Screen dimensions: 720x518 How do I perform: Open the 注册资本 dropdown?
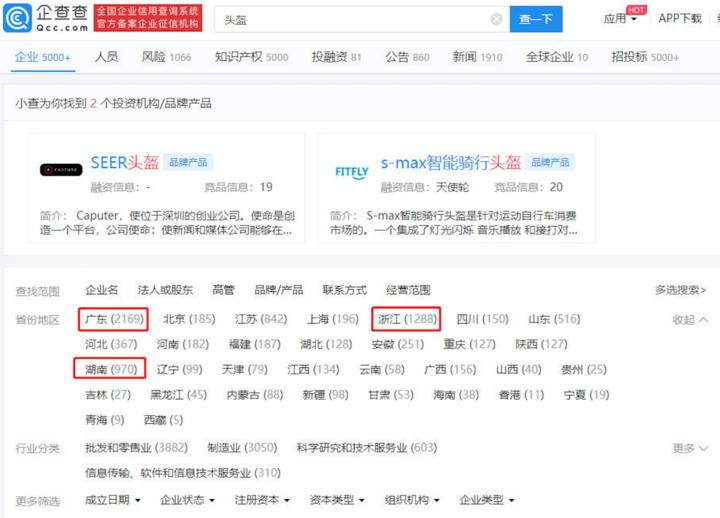(262, 500)
